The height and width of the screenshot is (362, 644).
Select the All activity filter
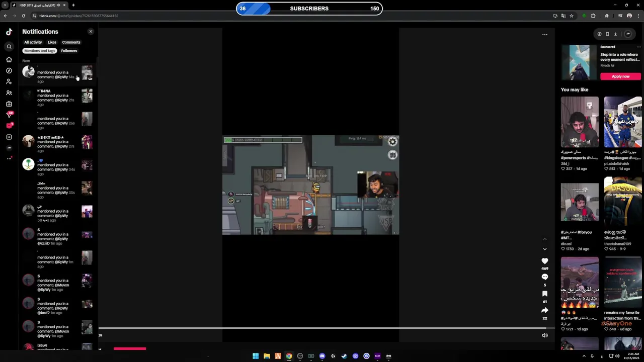pyautogui.click(x=33, y=42)
